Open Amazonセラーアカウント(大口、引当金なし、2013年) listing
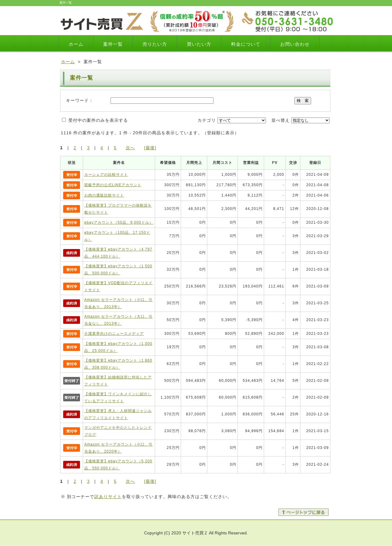 click(118, 320)
